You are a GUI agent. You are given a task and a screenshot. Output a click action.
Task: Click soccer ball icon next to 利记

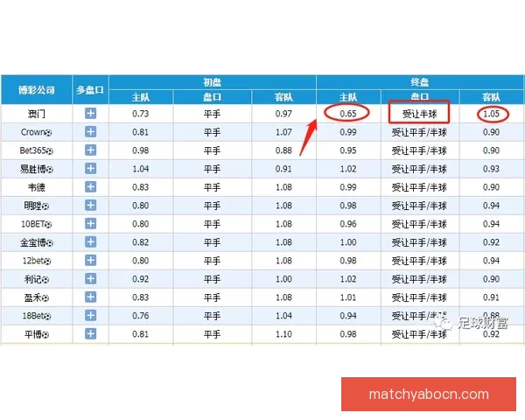pyautogui.click(x=45, y=280)
